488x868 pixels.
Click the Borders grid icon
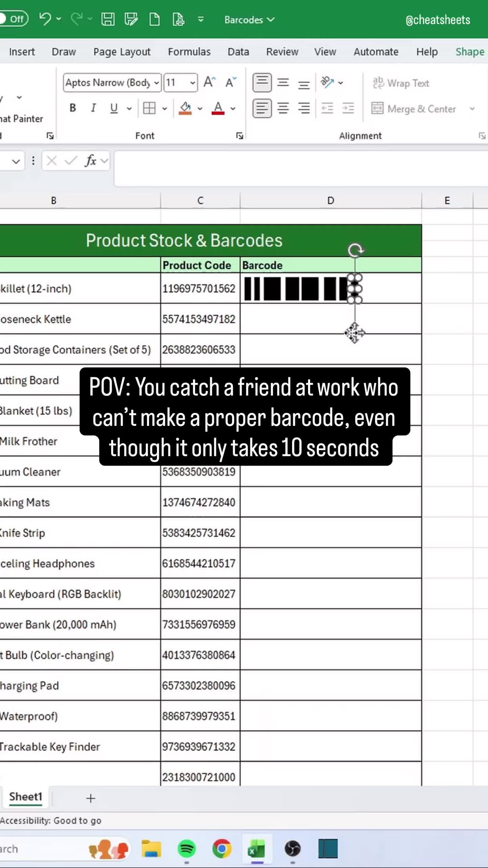pos(149,108)
